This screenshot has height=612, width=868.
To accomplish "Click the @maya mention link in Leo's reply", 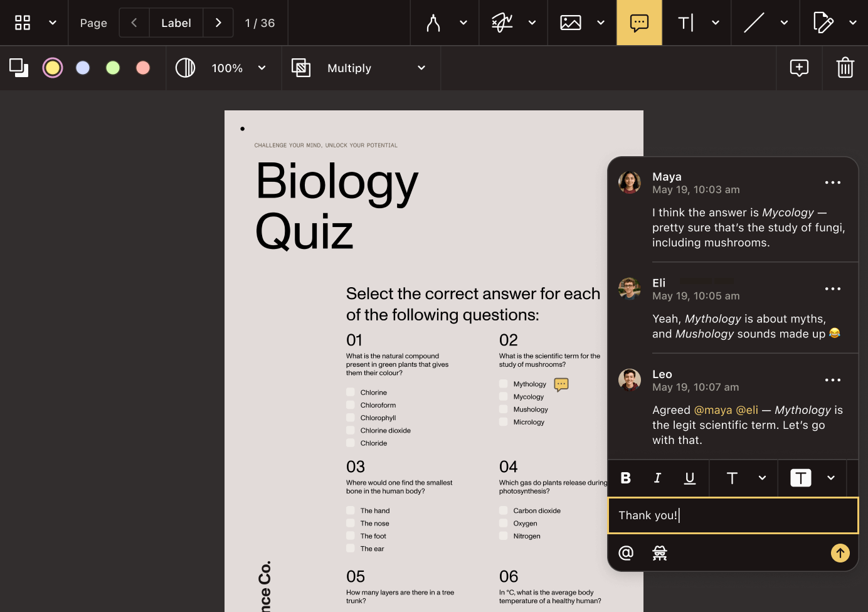I will (712, 409).
